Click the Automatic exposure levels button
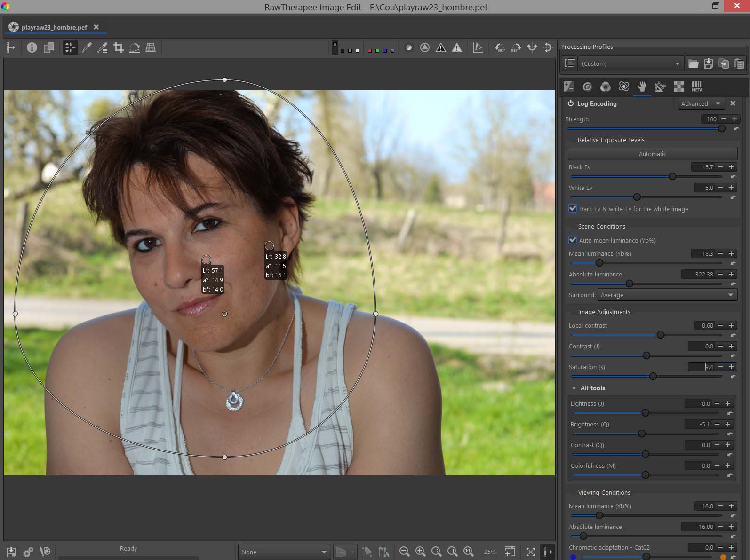This screenshot has height=560, width=750. [x=652, y=154]
